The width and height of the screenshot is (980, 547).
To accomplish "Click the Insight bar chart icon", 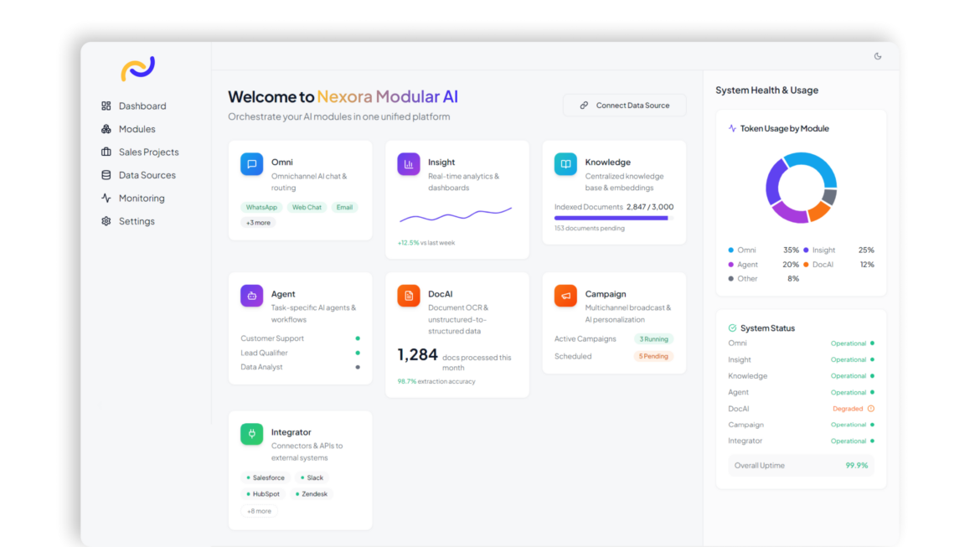I will [408, 164].
